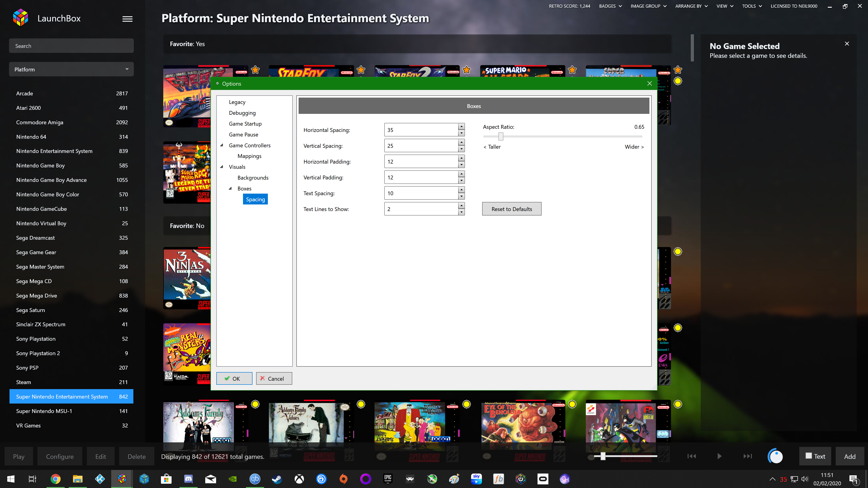
Task: Open qBittorrent from the taskbar
Action: [255, 479]
